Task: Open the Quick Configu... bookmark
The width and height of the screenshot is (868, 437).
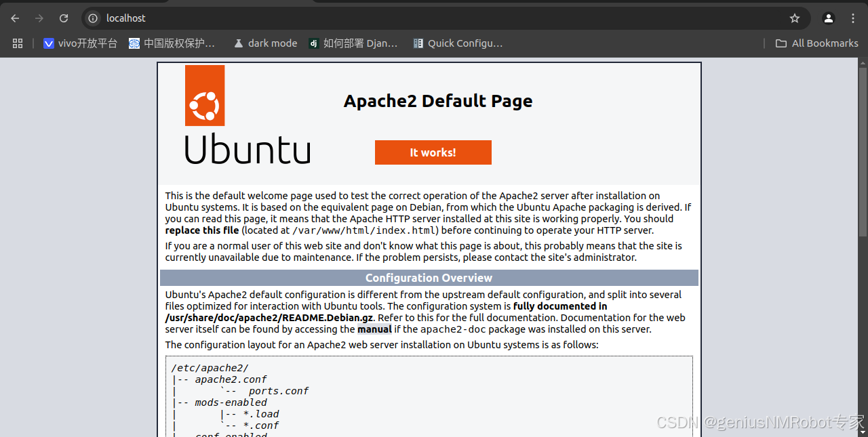Action: 458,43
